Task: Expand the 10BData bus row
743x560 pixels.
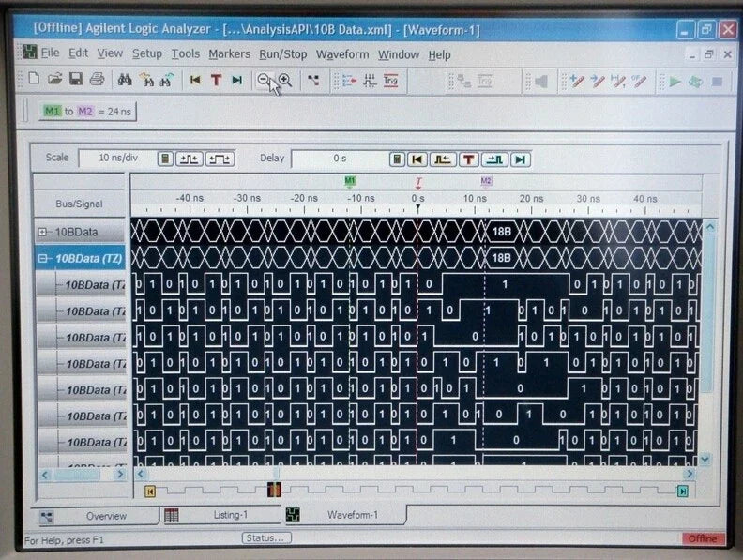Action: tap(42, 232)
